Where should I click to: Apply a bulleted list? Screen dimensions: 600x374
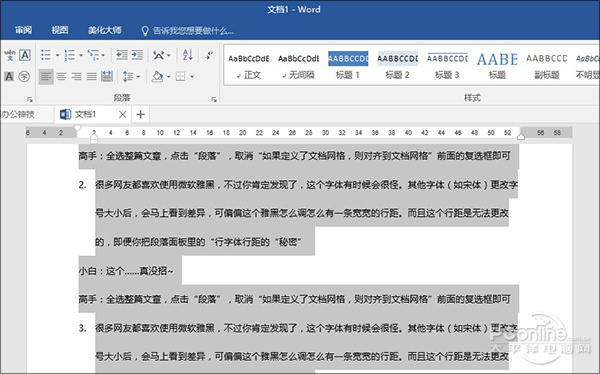pyautogui.click(x=46, y=55)
